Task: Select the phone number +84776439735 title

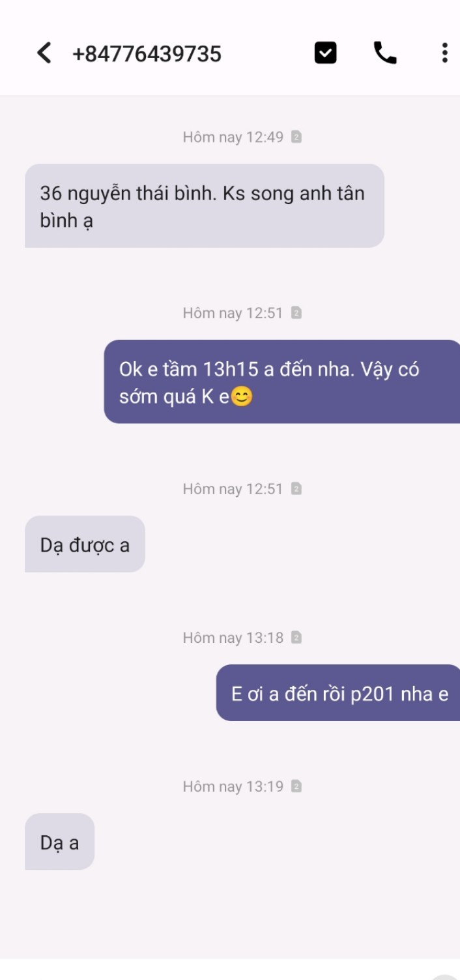Action: pyautogui.click(x=147, y=53)
